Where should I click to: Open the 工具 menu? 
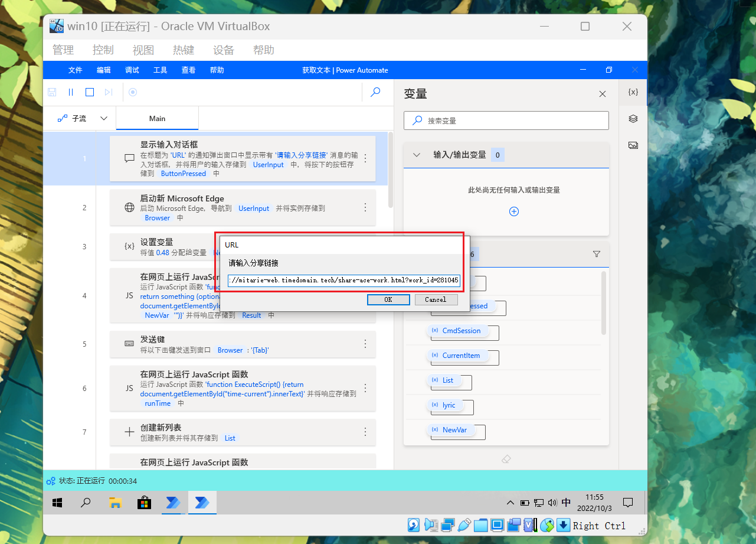pos(161,70)
